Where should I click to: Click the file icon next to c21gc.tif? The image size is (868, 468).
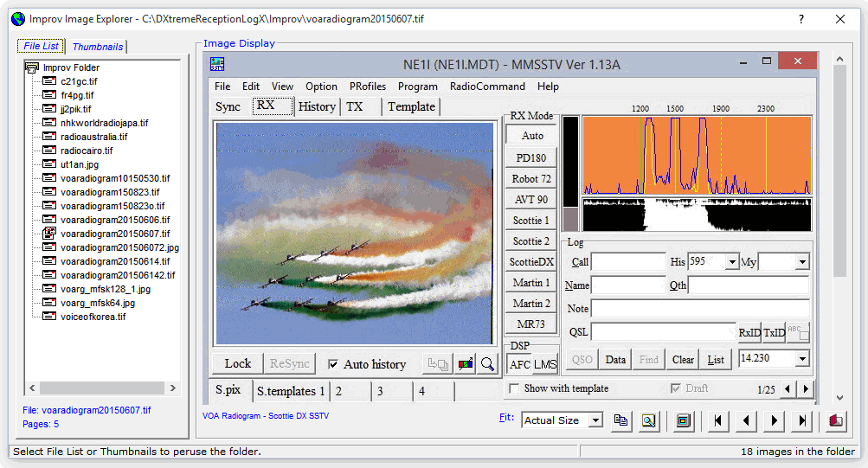50,81
